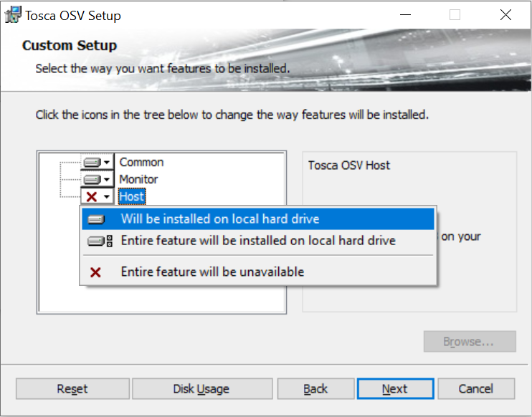Image resolution: width=532 pixels, height=417 pixels.
Task: Click the Monitor feature drive icon
Action: click(91, 179)
